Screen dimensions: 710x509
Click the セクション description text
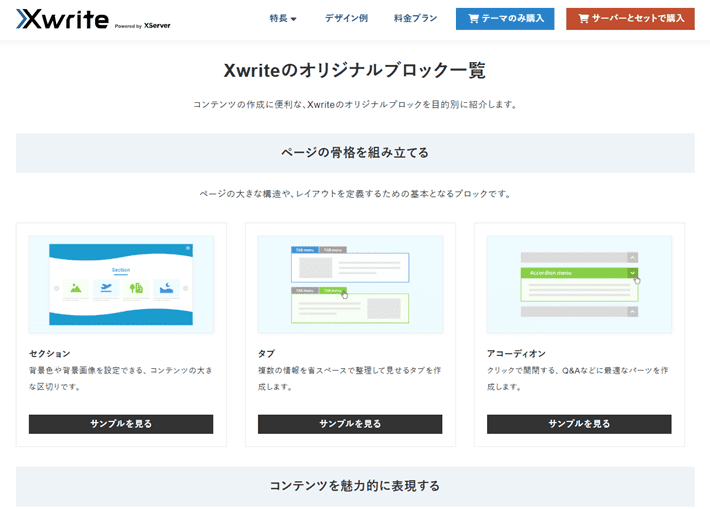coord(121,379)
